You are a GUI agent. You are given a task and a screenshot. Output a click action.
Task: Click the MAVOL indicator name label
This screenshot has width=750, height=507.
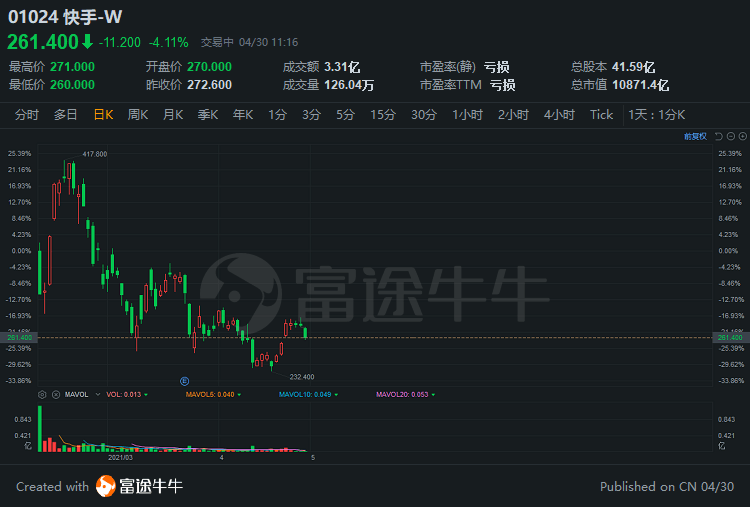tap(77, 395)
